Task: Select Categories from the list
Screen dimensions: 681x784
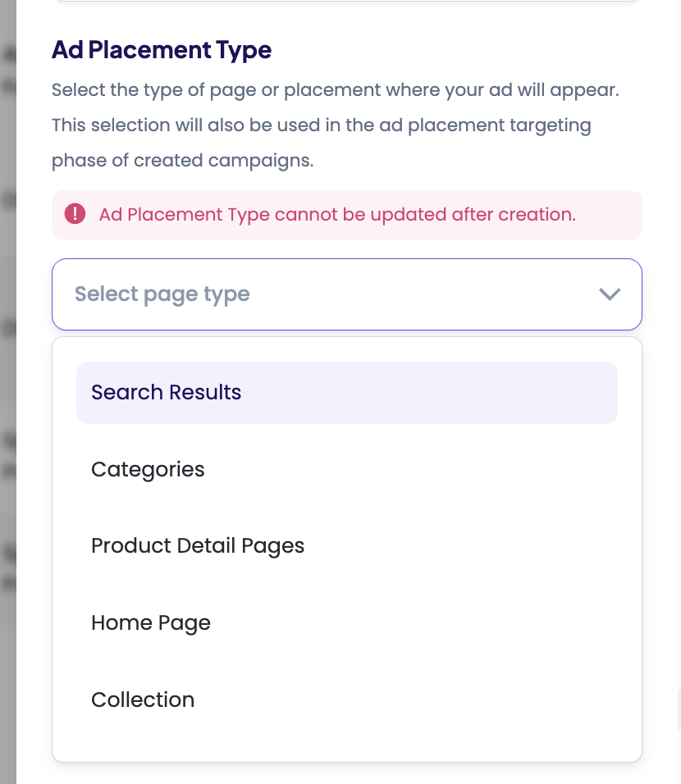Action: [x=148, y=470]
